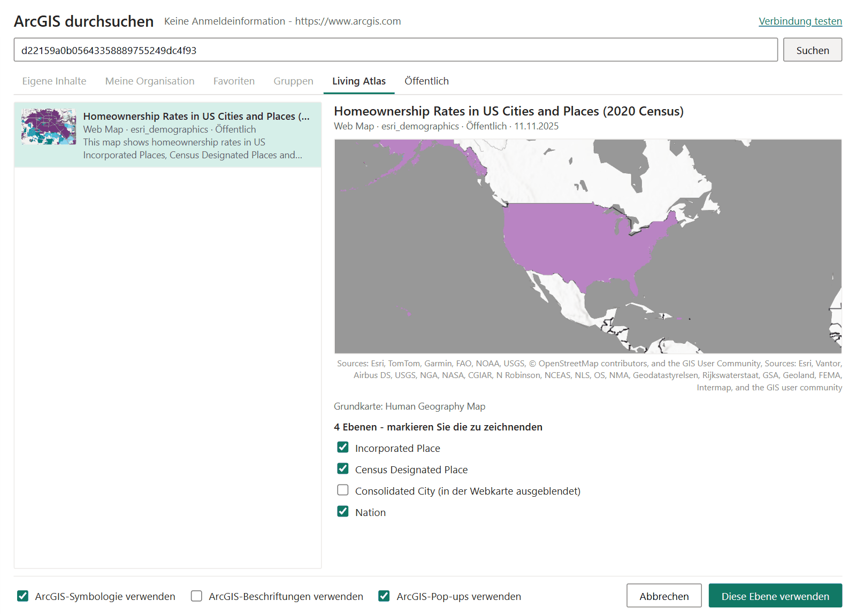This screenshot has width=856, height=616.
Task: Open the Meine Organisation tab
Action: coord(150,81)
